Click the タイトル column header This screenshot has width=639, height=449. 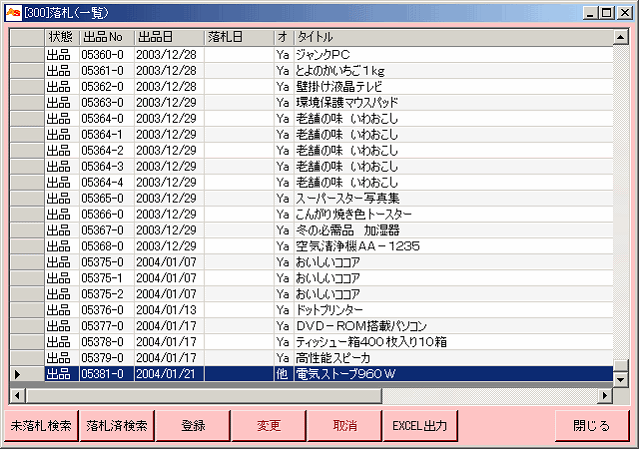(x=454, y=37)
